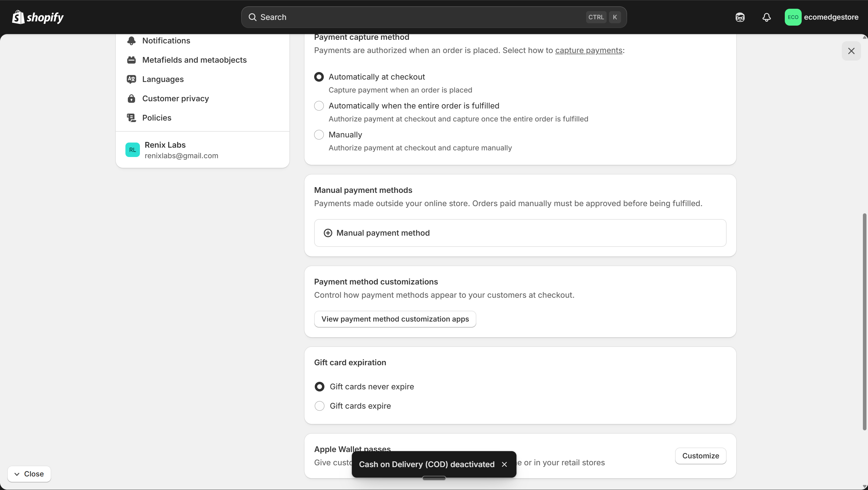Open notifications with the top-bar bell icon
Image resolution: width=868 pixels, height=490 pixels.
pyautogui.click(x=767, y=17)
